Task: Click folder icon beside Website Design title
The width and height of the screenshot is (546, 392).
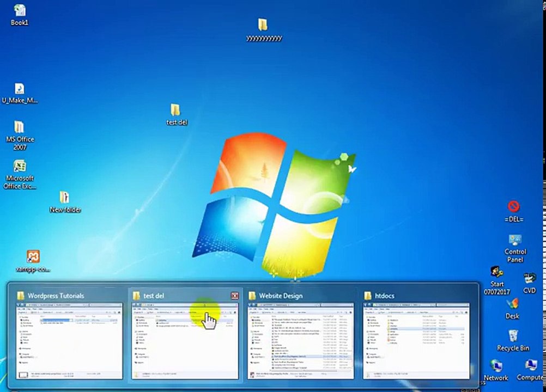Action: (x=252, y=296)
